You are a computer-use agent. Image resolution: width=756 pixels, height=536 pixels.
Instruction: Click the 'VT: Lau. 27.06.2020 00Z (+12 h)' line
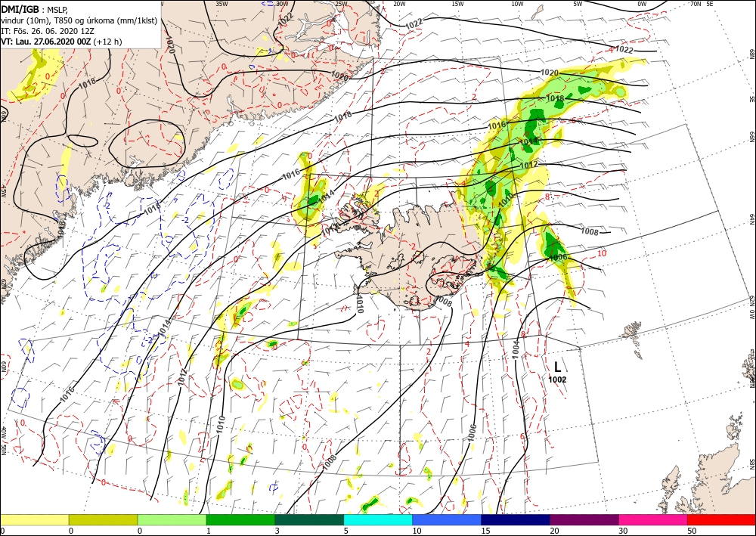(x=61, y=42)
